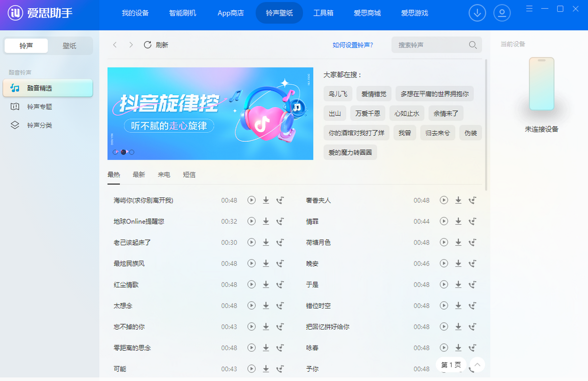Select the 最新 ringtone tab
Image resolution: width=588 pixels, height=381 pixels.
pos(139,175)
